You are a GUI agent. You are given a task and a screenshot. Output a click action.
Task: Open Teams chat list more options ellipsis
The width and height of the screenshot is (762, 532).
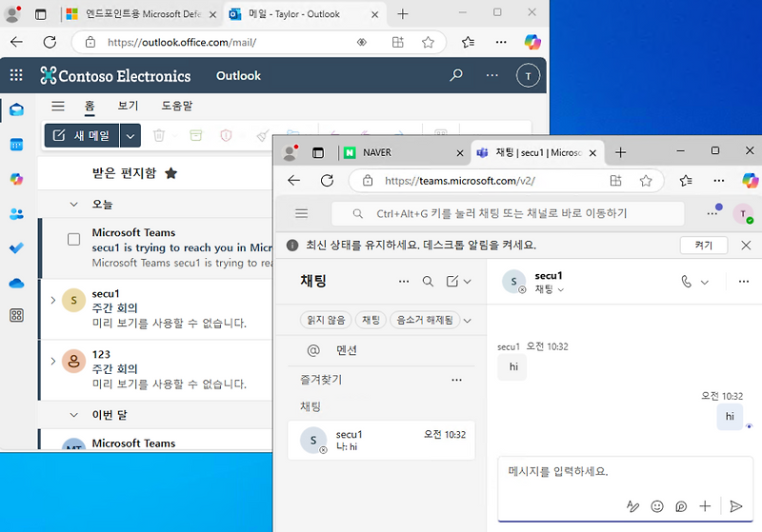(404, 282)
